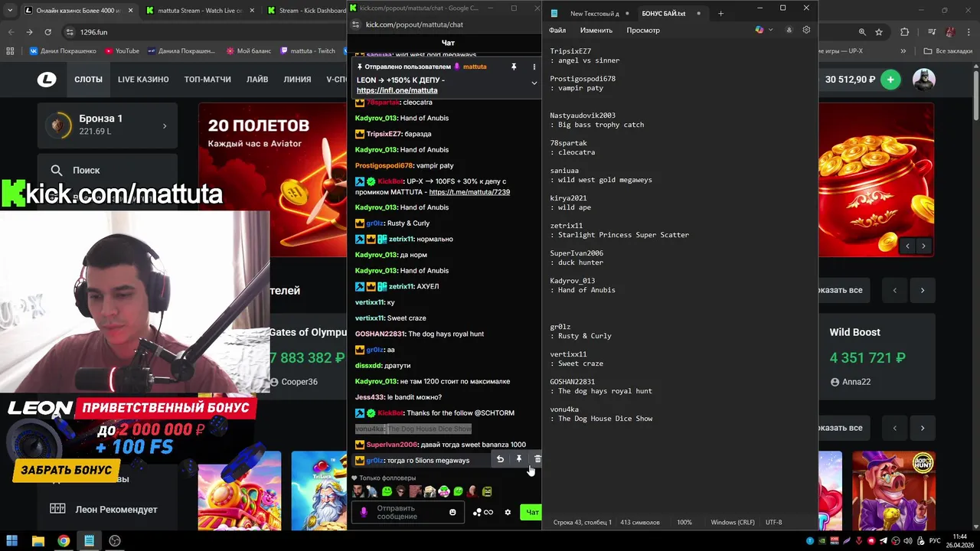Open 'Мой баланс' bookmark

249,51
